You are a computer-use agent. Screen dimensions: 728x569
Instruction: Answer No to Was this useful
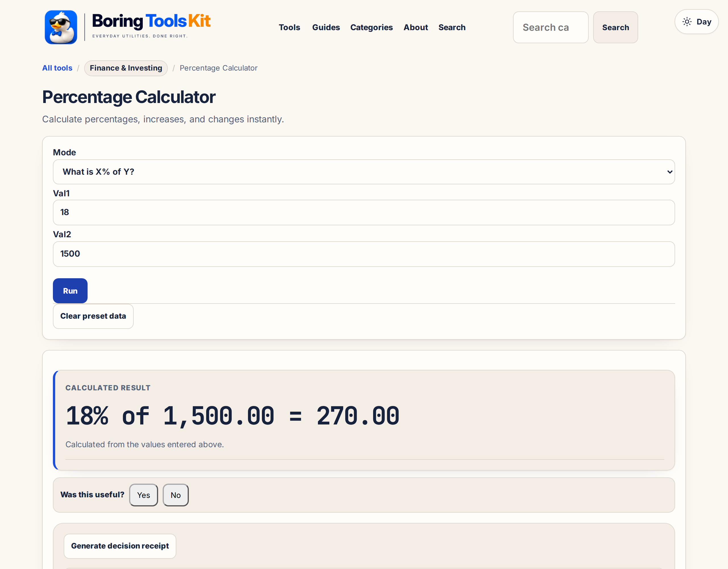pyautogui.click(x=175, y=495)
